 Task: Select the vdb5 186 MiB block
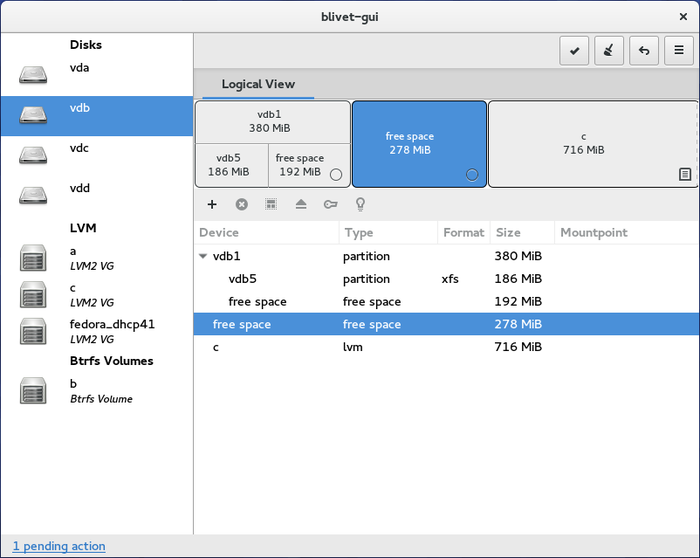tap(231, 165)
